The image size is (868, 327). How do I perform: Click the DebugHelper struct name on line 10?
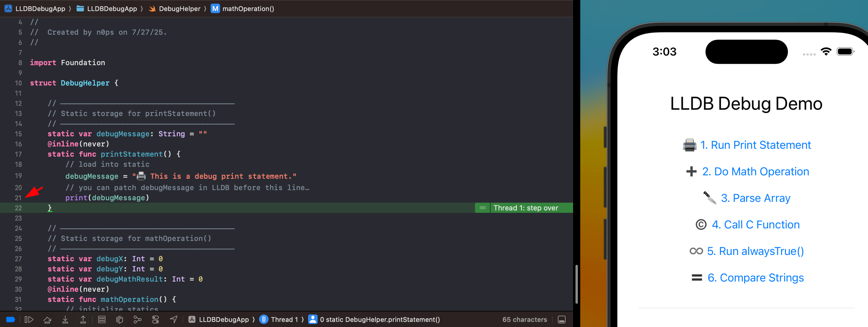click(x=85, y=83)
